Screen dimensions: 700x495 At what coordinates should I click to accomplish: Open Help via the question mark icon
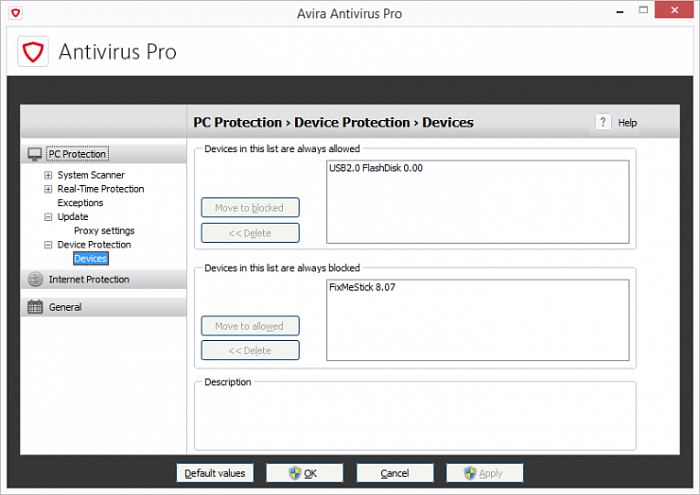coord(603,122)
